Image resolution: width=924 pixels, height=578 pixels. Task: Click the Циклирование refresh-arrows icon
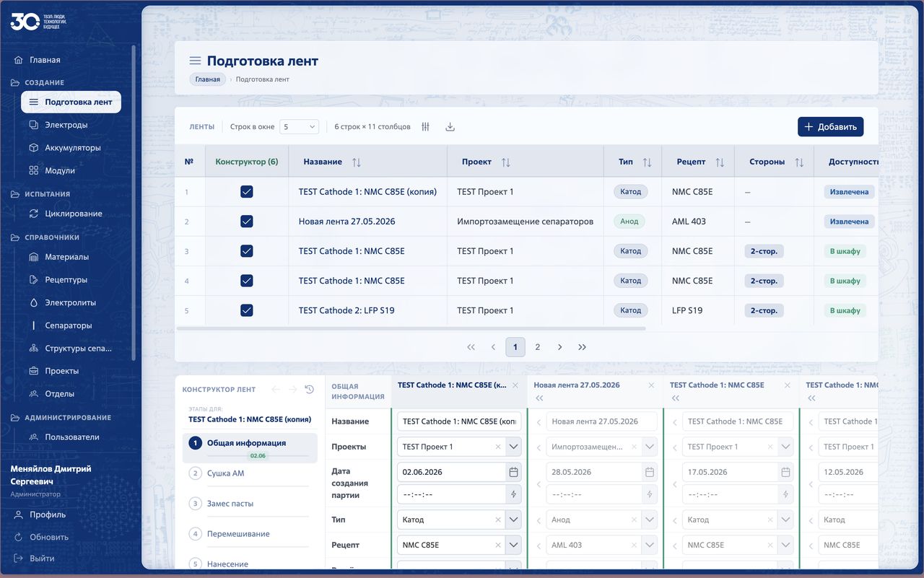(x=33, y=214)
